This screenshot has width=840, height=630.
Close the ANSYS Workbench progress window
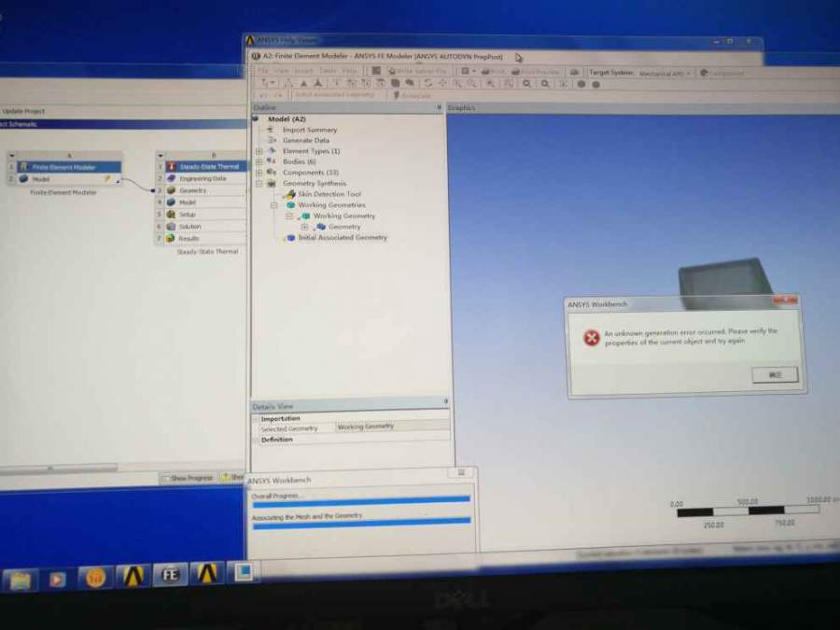[461, 472]
